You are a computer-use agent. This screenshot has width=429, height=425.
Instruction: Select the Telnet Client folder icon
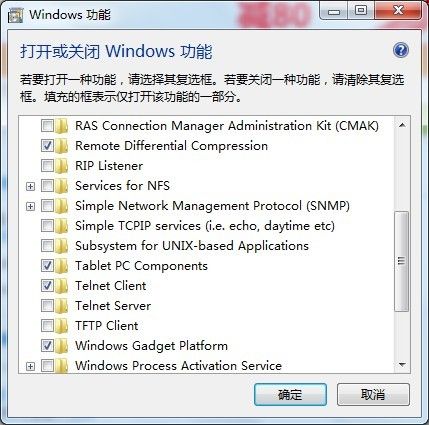62,286
